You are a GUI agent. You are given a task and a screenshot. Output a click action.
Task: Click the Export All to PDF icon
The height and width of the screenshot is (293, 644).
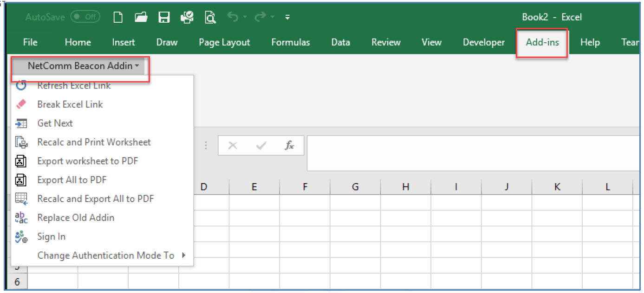pyautogui.click(x=21, y=180)
